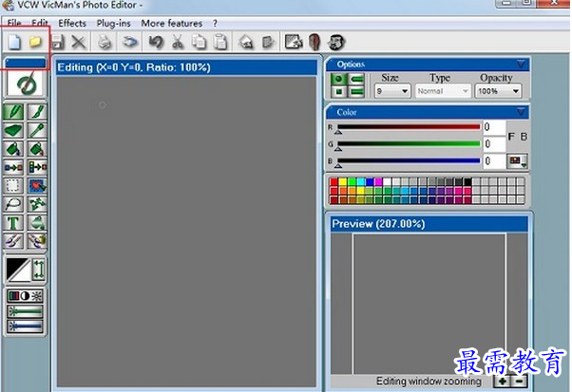Switch to foreground color with F
This screenshot has height=392, width=572.
[511, 137]
